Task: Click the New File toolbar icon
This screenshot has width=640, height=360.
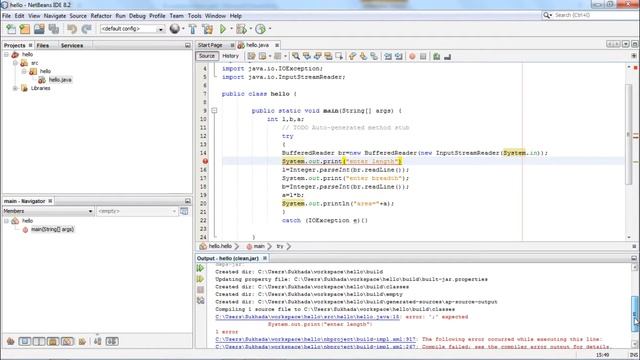Action: point(11,29)
